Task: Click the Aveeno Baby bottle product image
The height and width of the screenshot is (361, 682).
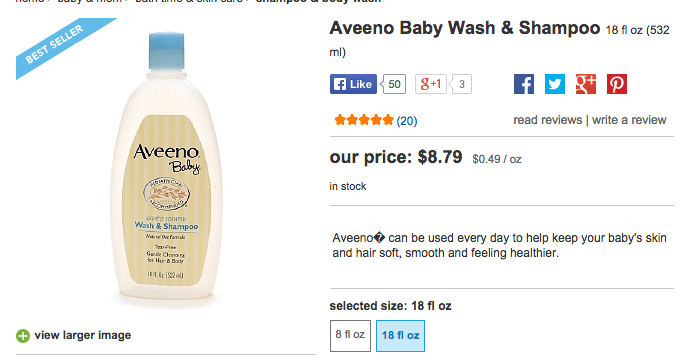Action: pos(166,169)
